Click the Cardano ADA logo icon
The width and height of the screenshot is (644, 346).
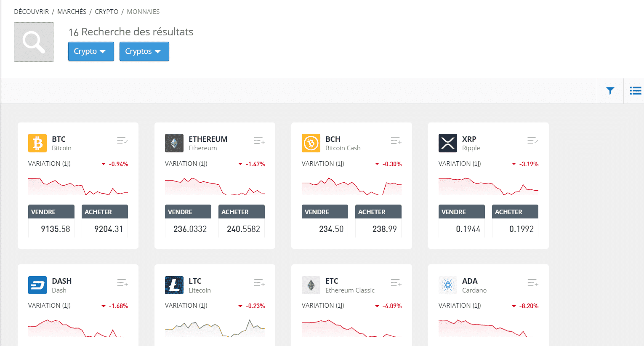(x=448, y=285)
